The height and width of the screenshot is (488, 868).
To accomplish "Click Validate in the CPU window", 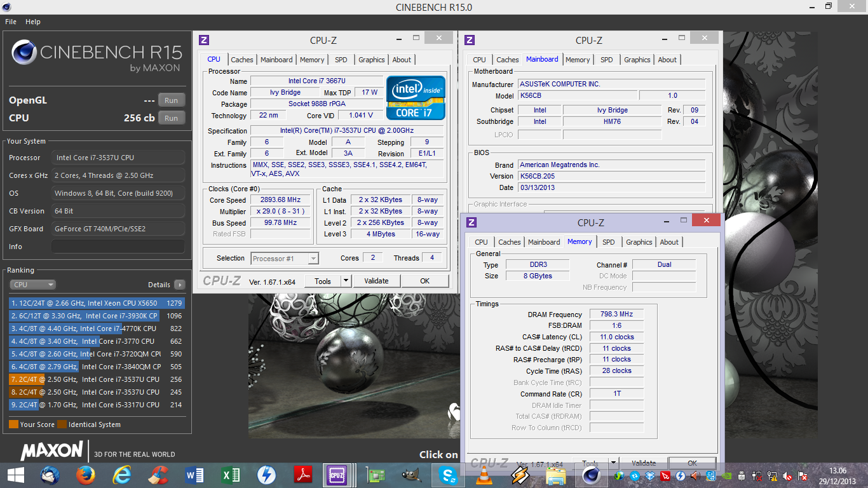I will (376, 281).
